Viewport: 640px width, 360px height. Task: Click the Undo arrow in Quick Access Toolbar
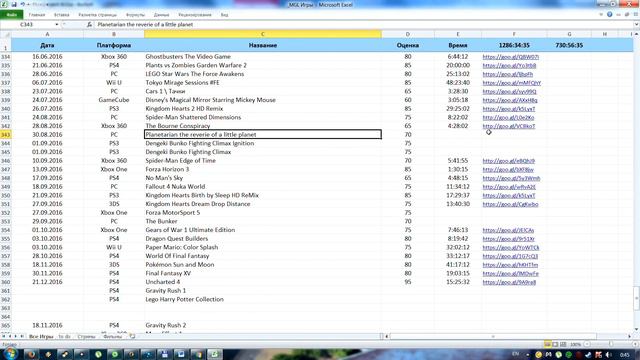click(22, 4)
